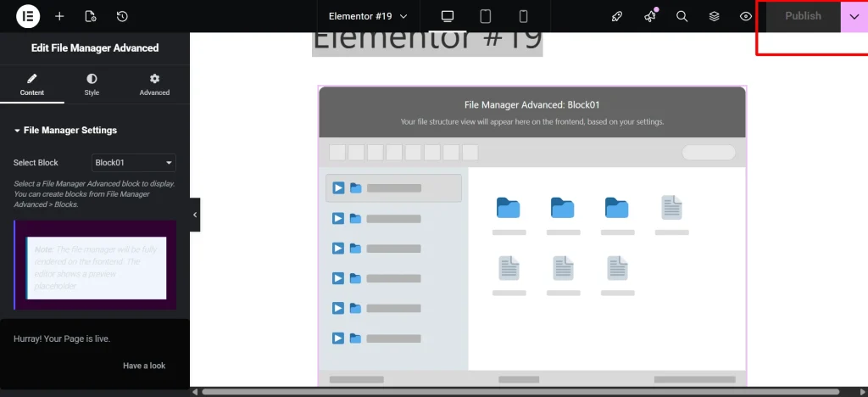Click the document file icon in top row
The width and height of the screenshot is (868, 397).
(x=671, y=208)
